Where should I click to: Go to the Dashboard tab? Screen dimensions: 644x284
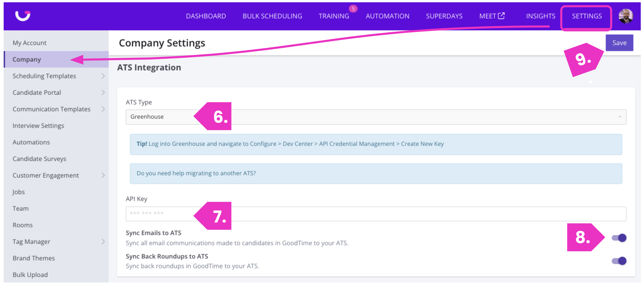(206, 16)
